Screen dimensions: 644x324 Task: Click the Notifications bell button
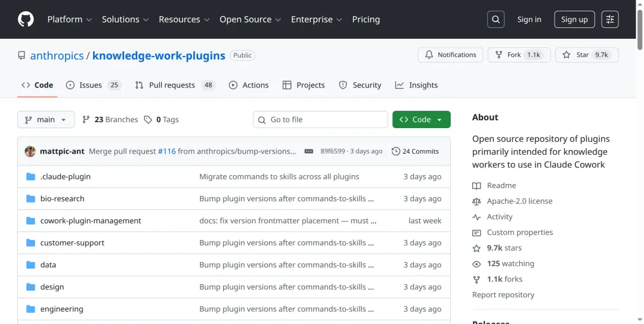pos(450,55)
